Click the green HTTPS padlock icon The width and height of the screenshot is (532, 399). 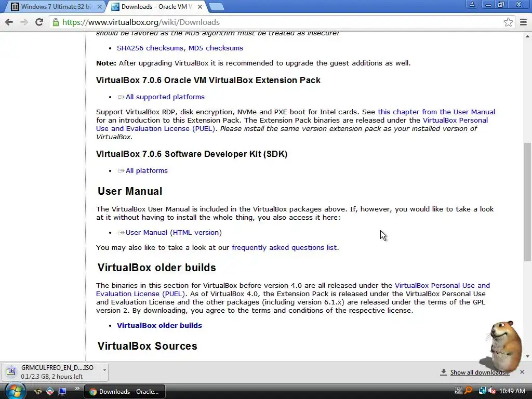56,22
